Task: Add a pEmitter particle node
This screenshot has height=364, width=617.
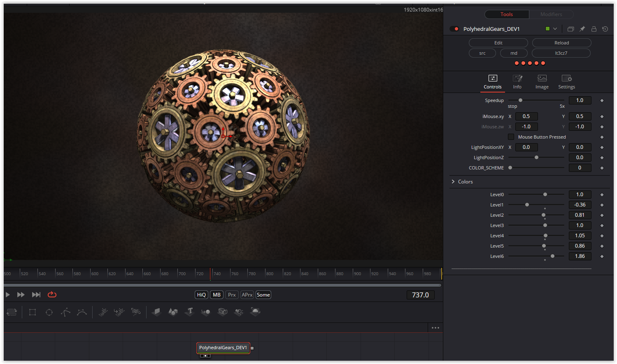Action: pos(103,312)
